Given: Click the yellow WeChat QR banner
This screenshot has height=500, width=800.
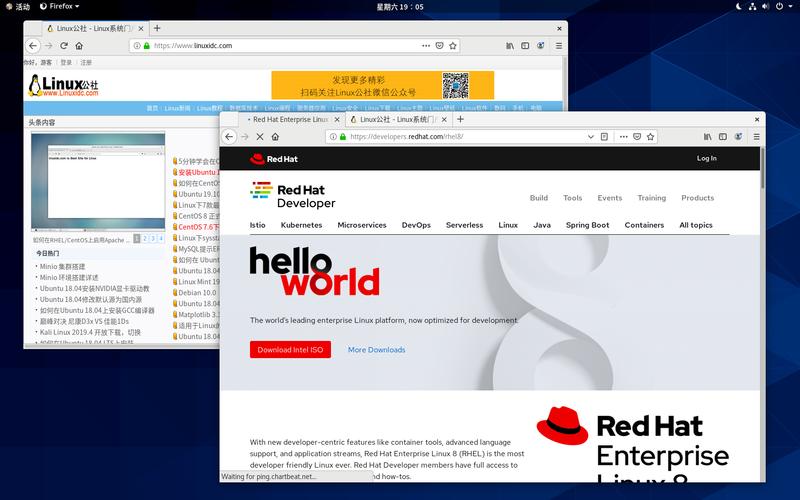Looking at the screenshot, I should click(383, 85).
